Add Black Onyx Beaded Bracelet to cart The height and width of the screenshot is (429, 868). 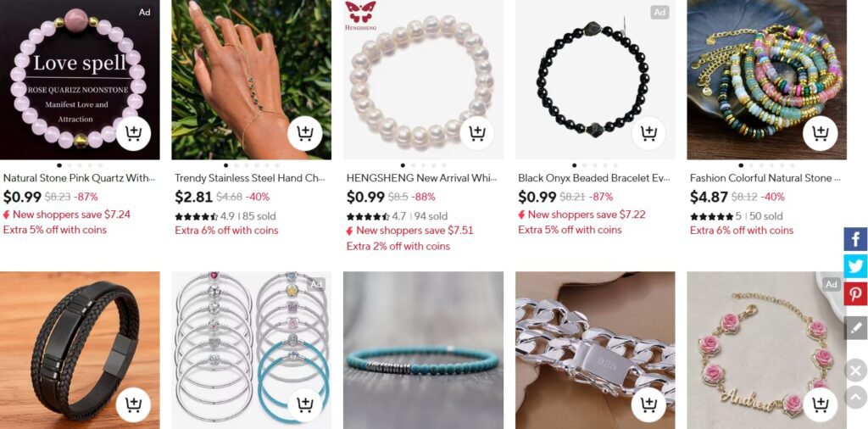648,133
